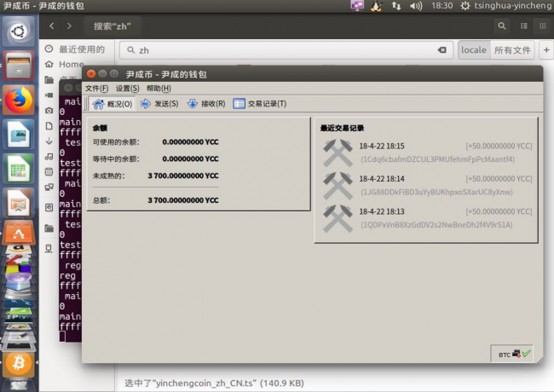Click the Ubuntu Dash search icon
This screenshot has width=554, height=392.
click(x=18, y=32)
